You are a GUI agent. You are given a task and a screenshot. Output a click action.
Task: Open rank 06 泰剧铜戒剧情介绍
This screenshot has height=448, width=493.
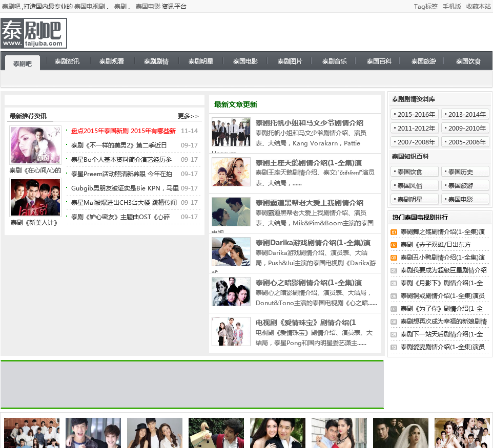pyautogui.click(x=443, y=296)
